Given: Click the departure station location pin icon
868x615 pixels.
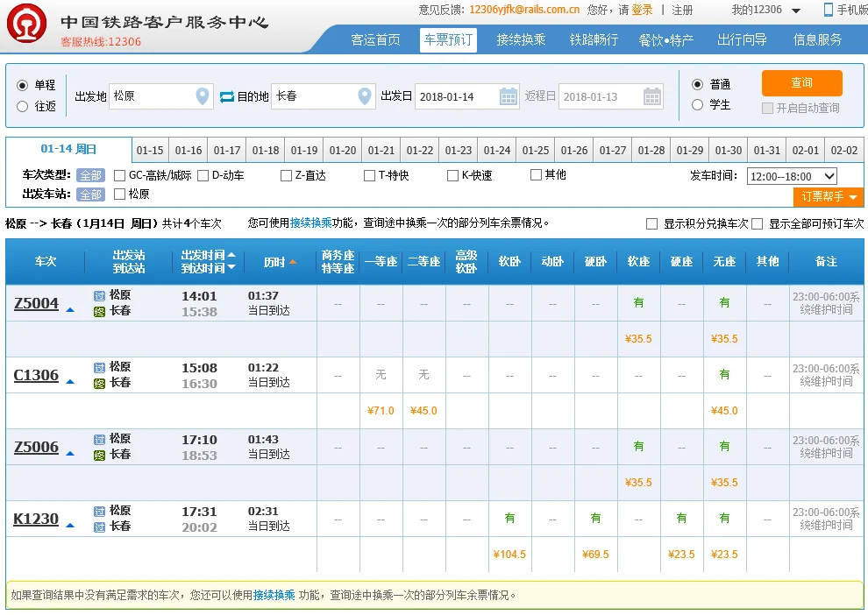Looking at the screenshot, I should 203,96.
